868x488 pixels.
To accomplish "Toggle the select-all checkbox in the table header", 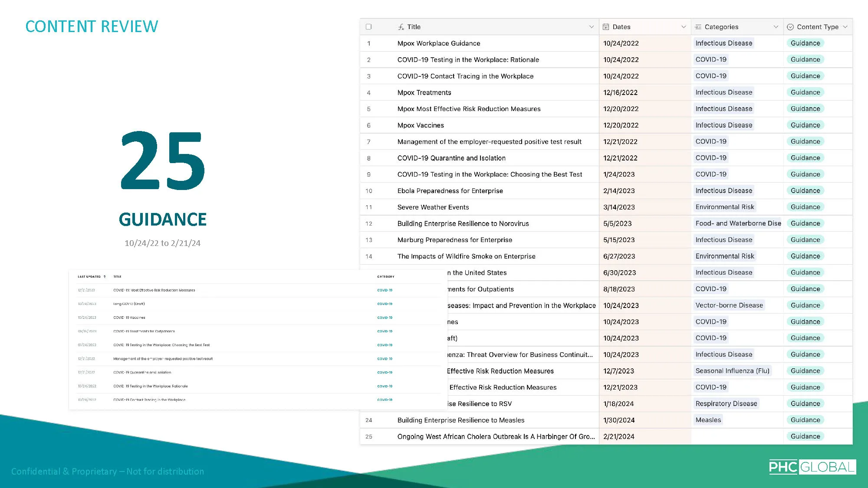I will pyautogui.click(x=368, y=27).
